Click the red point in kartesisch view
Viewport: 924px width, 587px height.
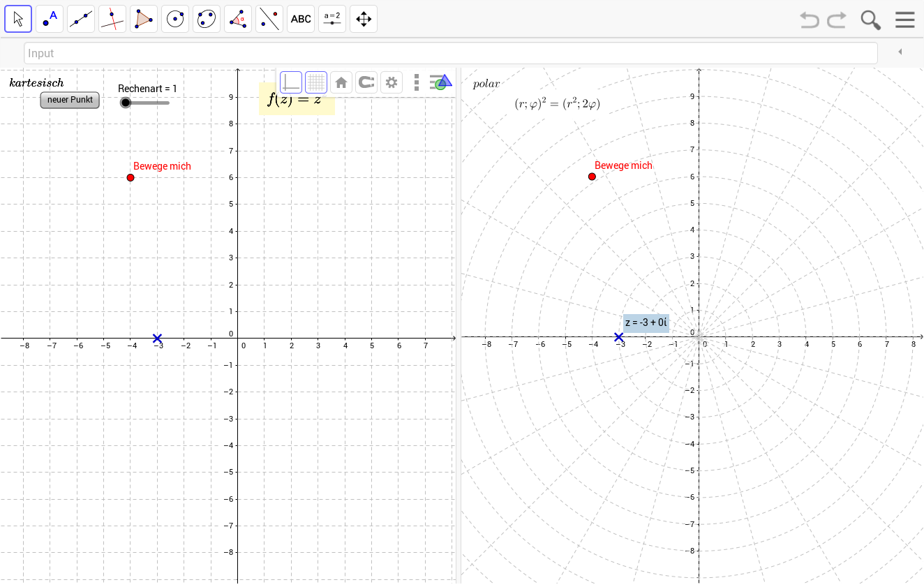tap(131, 177)
